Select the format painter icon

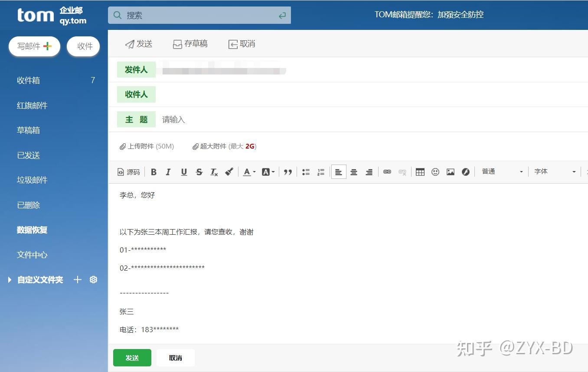(x=229, y=171)
